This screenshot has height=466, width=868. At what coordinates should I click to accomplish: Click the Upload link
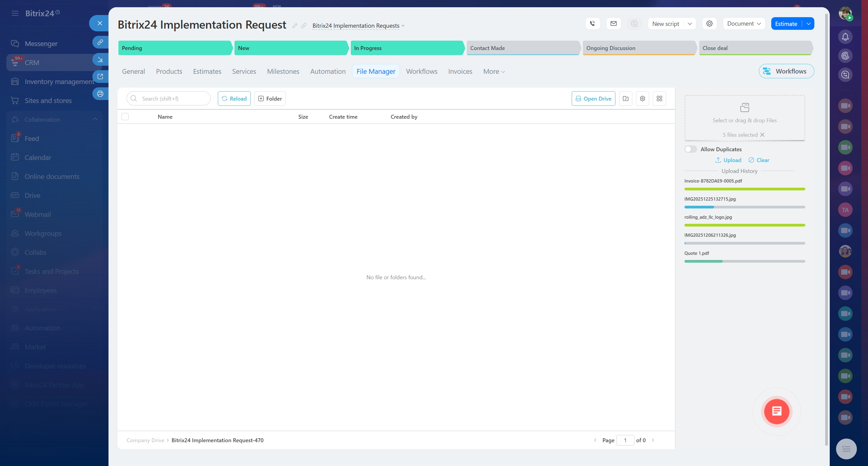(728, 160)
